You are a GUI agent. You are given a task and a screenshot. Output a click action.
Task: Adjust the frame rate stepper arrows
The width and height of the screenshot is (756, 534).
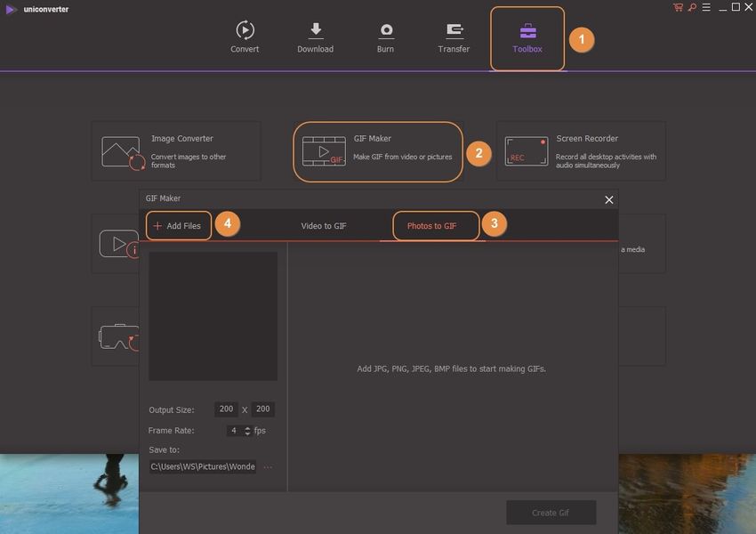(247, 431)
